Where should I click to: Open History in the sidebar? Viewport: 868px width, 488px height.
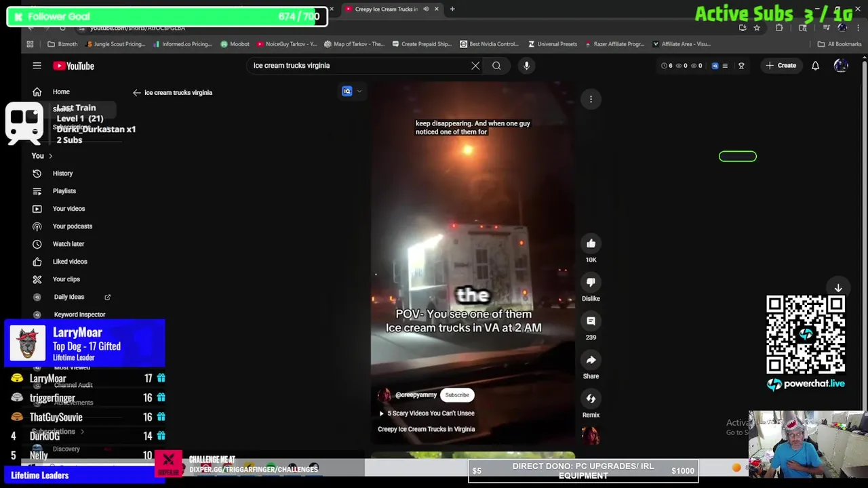[62, 174]
